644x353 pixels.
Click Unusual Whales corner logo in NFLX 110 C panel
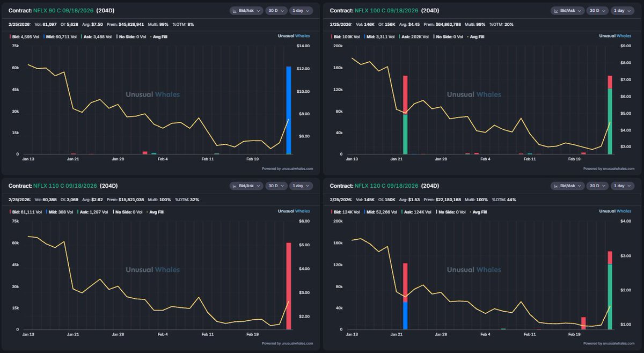point(295,212)
